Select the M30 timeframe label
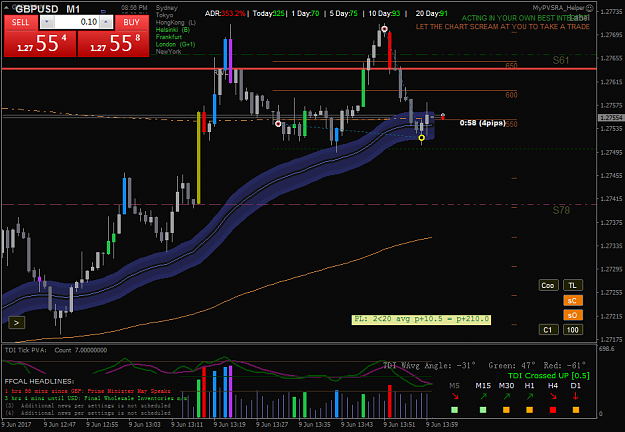This screenshot has width=625, height=432. point(506,386)
